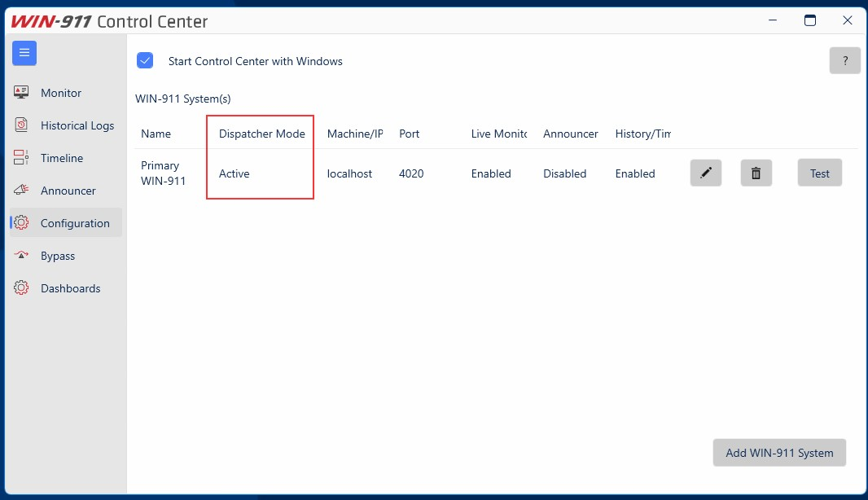Click the Historical Logs sidebar icon

[21, 125]
